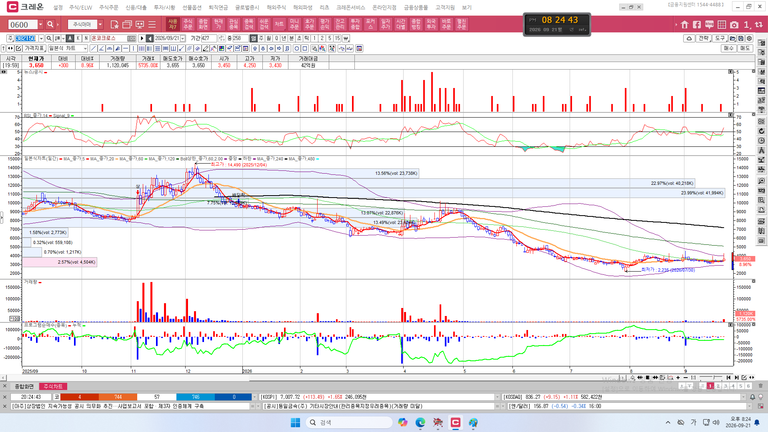768x432 pixels.
Task: Show hidden tray icons chevron
Action: pyautogui.click(x=668, y=422)
